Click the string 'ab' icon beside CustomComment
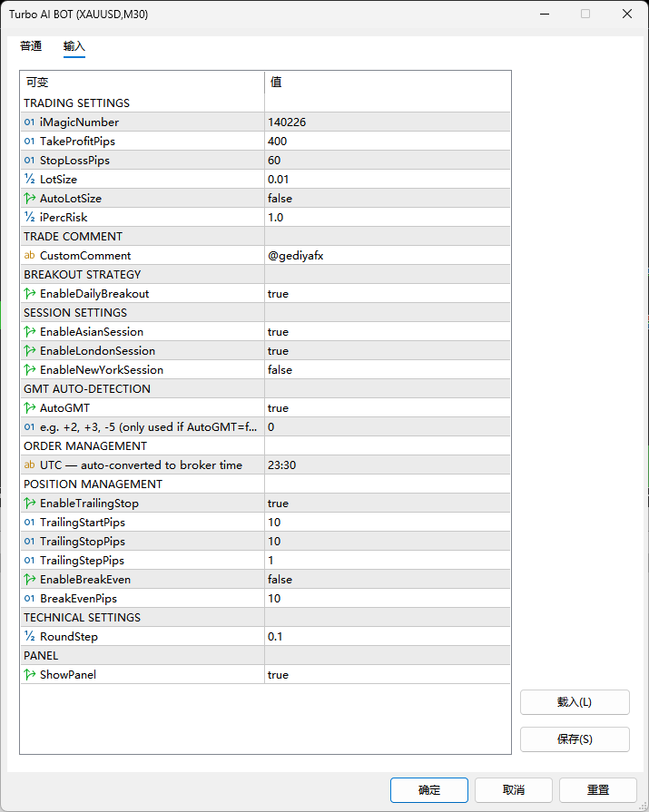 coord(30,256)
